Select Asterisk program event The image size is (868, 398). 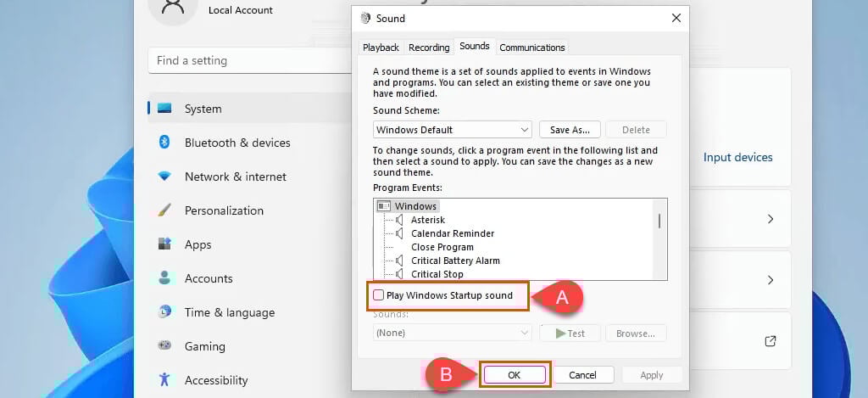(x=428, y=220)
